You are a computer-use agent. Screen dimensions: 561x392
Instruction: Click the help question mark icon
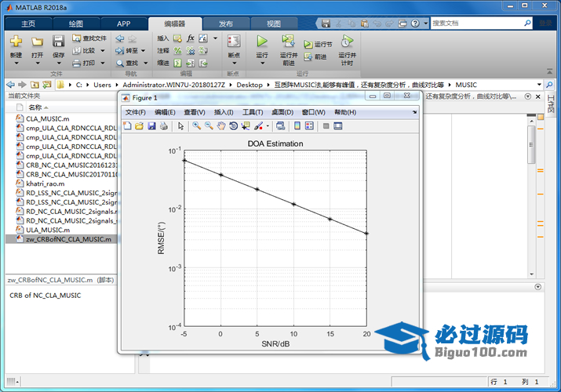pos(415,24)
